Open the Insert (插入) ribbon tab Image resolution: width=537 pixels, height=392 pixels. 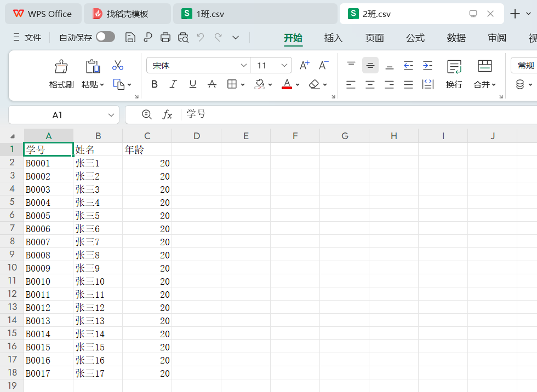[x=333, y=38]
